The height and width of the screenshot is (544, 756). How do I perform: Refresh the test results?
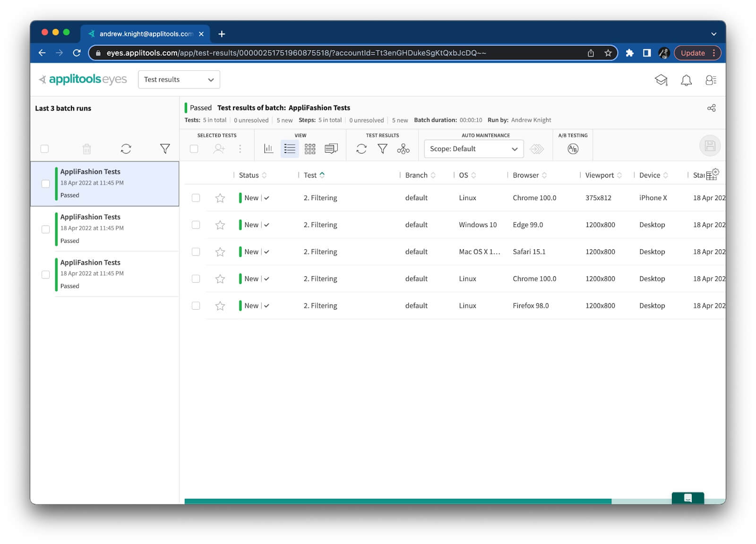coord(361,149)
